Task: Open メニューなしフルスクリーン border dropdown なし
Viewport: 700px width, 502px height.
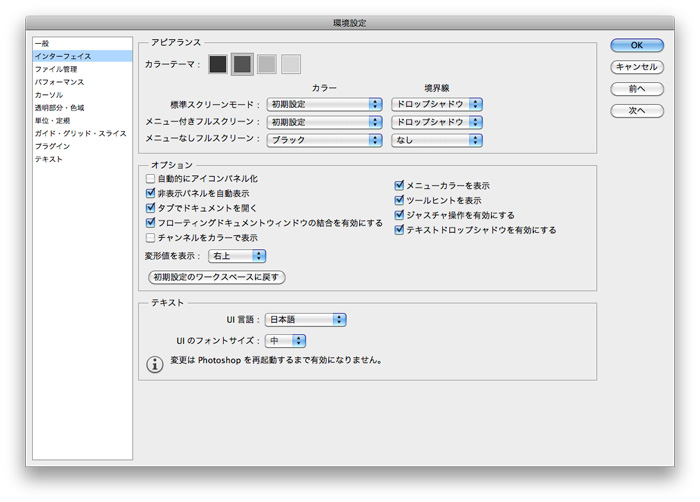Action: pyautogui.click(x=437, y=140)
